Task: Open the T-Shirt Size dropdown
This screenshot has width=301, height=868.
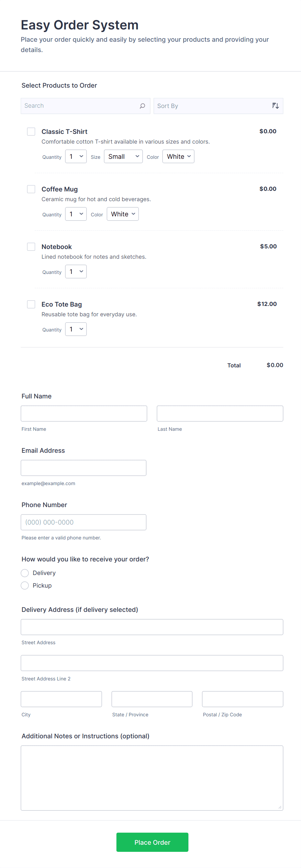Action: pyautogui.click(x=123, y=156)
